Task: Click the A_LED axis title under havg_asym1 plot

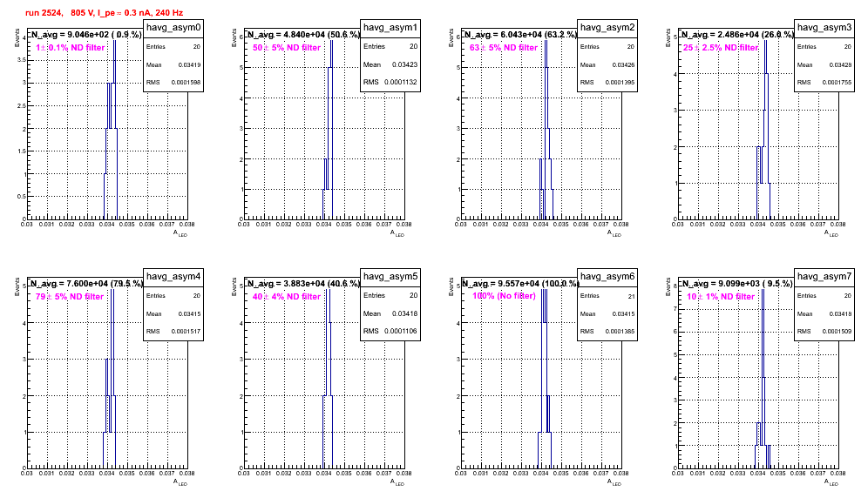Action: click(x=397, y=233)
